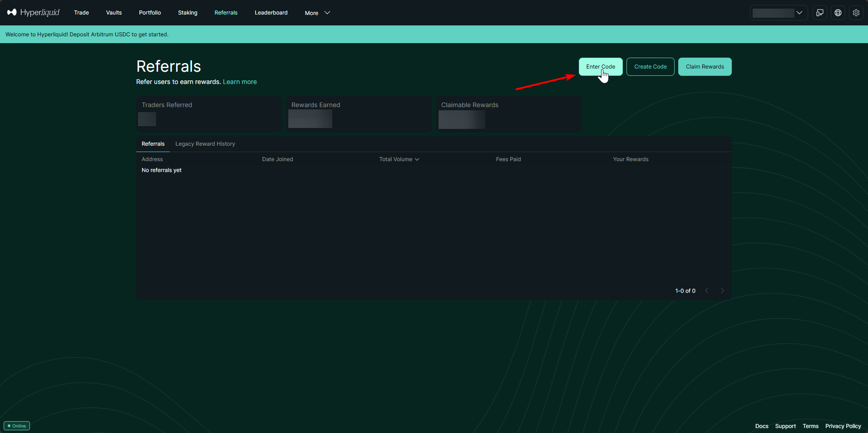Open settings gear icon
Viewport: 868px width, 433px height.
(x=856, y=13)
